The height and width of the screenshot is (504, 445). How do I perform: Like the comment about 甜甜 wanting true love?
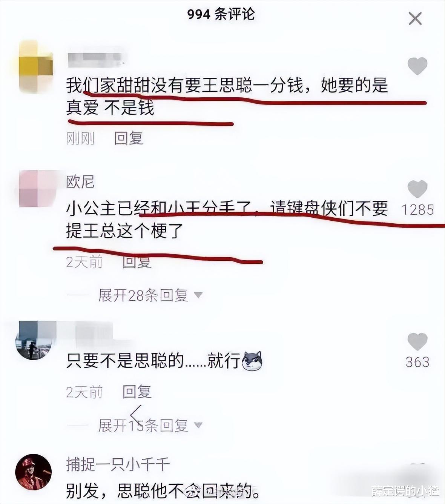(x=417, y=66)
